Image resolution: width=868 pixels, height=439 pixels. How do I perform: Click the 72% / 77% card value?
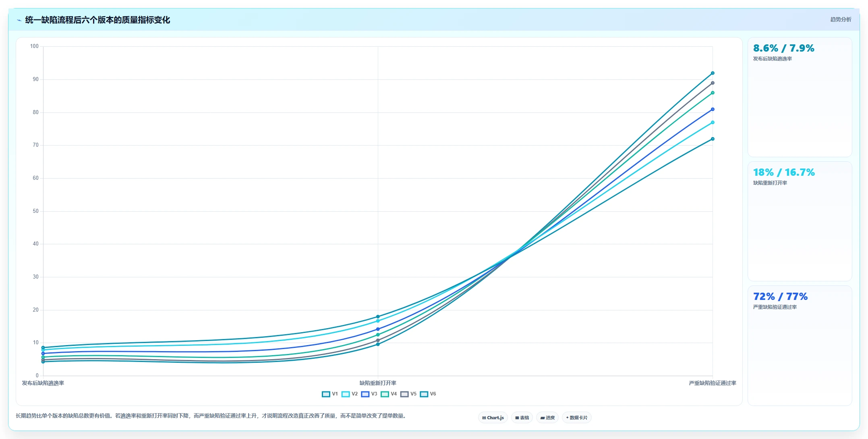click(x=780, y=297)
